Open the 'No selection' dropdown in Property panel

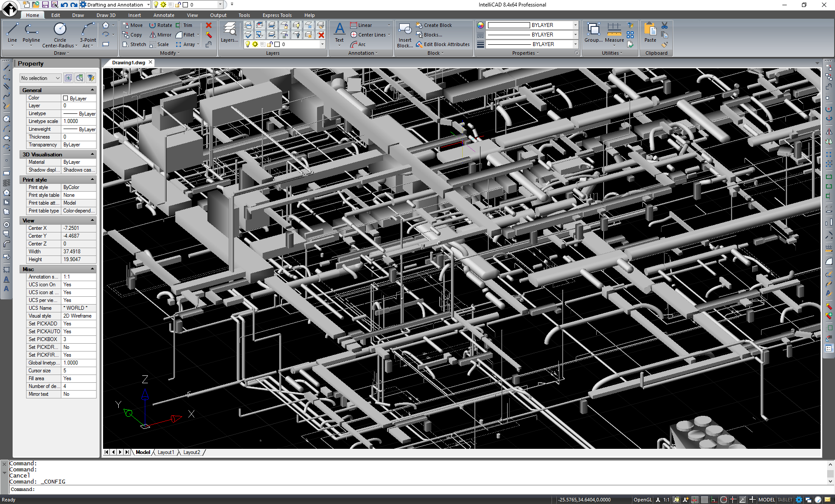(40, 78)
